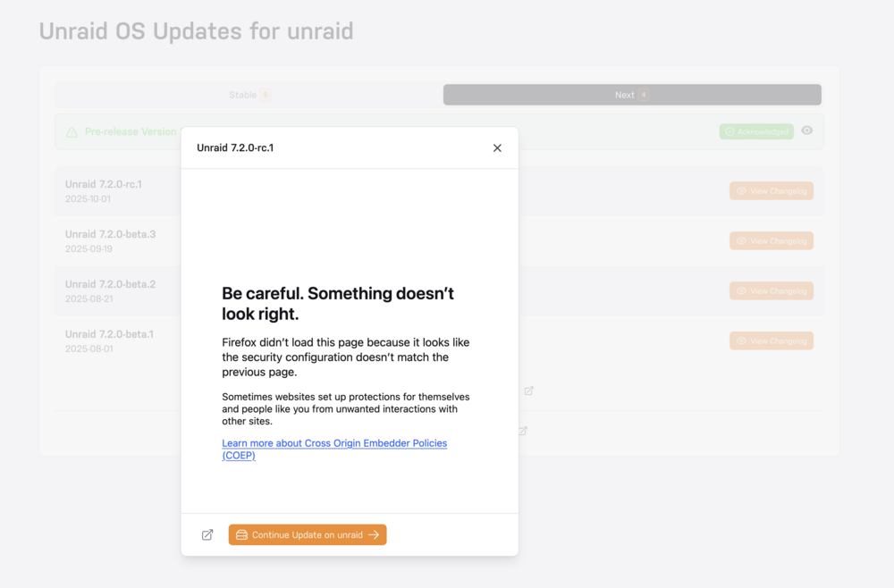Select the Unraid 7.2.0-beta.3 release title

click(x=110, y=234)
